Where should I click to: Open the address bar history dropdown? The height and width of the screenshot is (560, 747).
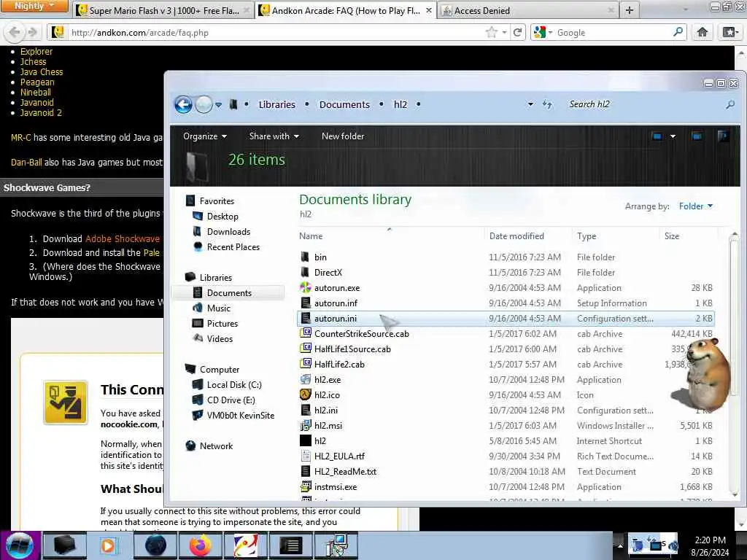(530, 104)
